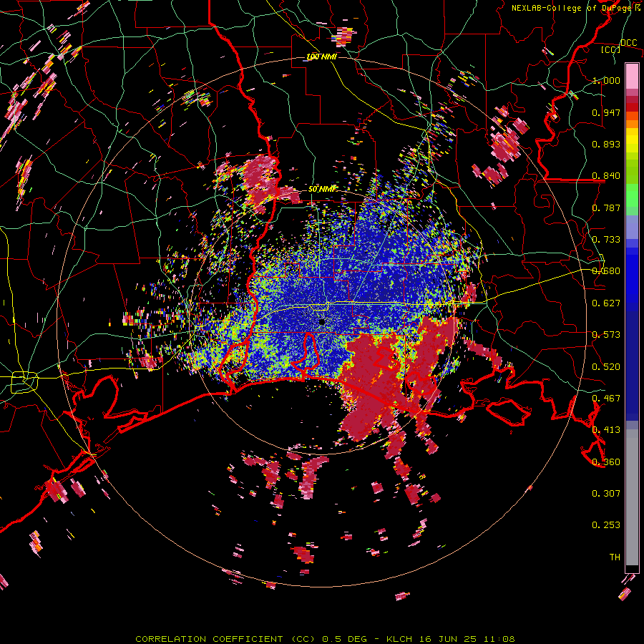The image size is (644, 644).
Task: Click the 50 NMI range ring label
Action: (x=322, y=189)
